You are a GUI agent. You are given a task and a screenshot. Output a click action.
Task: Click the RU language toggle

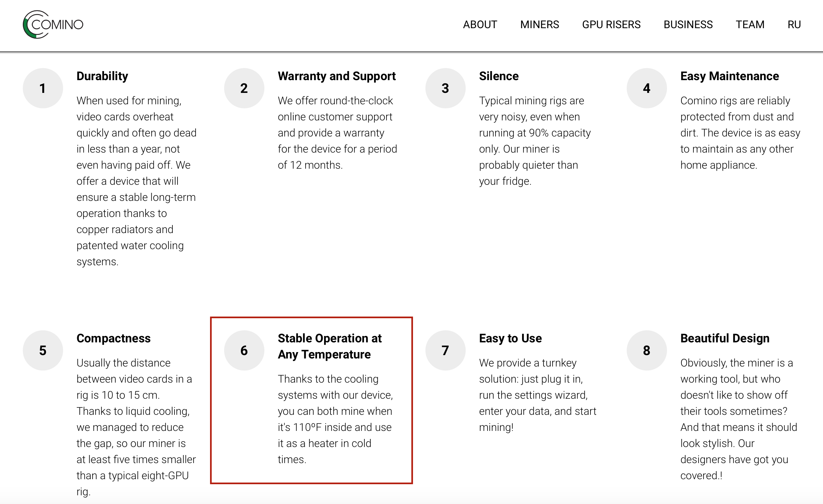pos(794,24)
